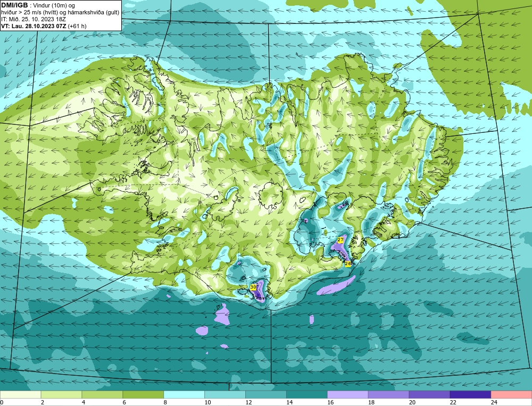This screenshot has width=532, height=406.
Task: Click the legend value 8
Action: click(x=167, y=402)
